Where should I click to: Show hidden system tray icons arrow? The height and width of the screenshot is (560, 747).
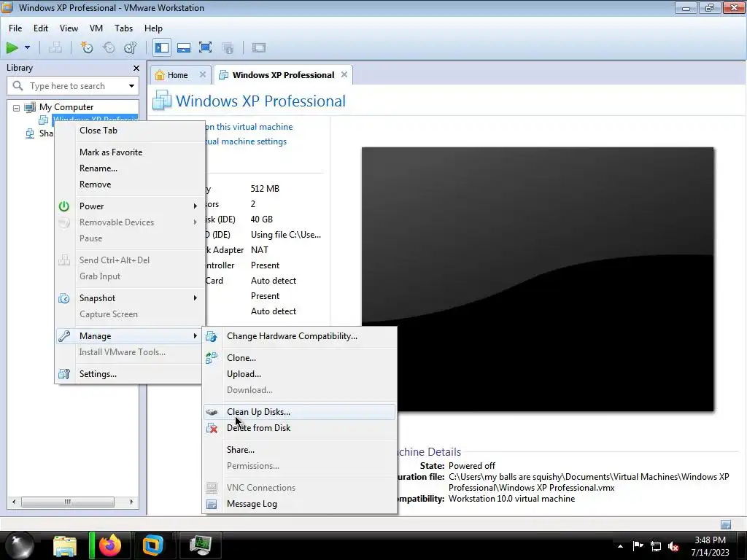[620, 546]
